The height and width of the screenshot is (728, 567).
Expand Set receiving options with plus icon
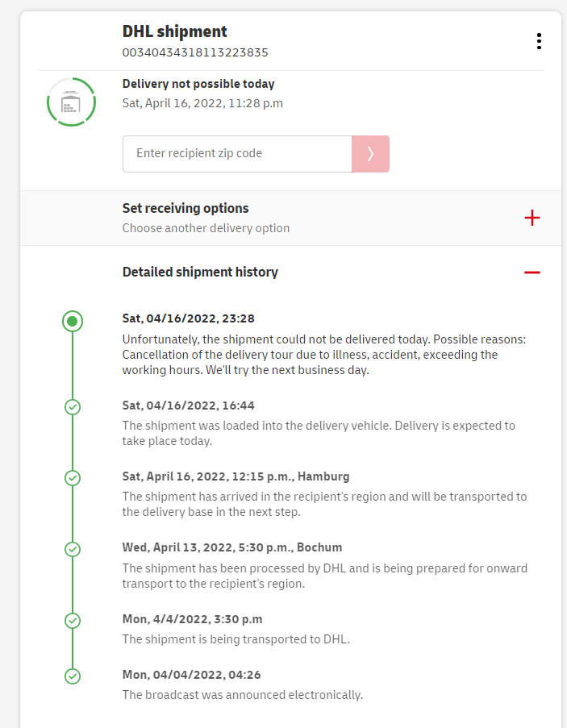pyautogui.click(x=532, y=218)
